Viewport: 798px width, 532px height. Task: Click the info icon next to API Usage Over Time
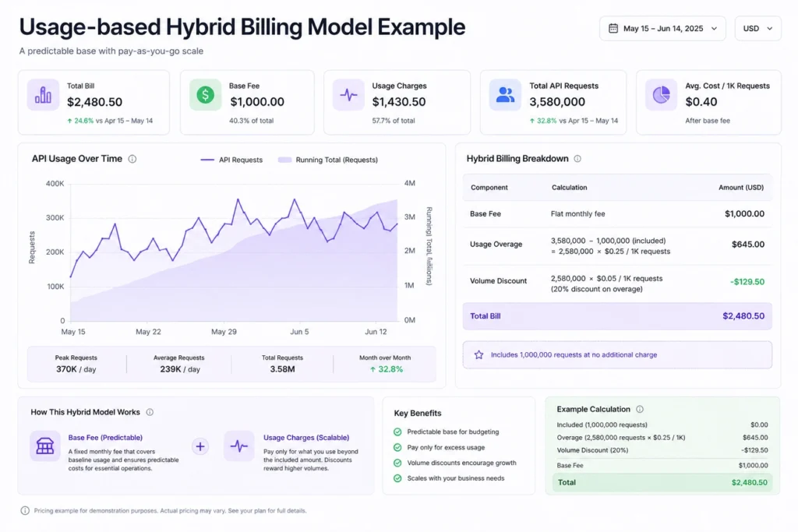[x=132, y=159]
